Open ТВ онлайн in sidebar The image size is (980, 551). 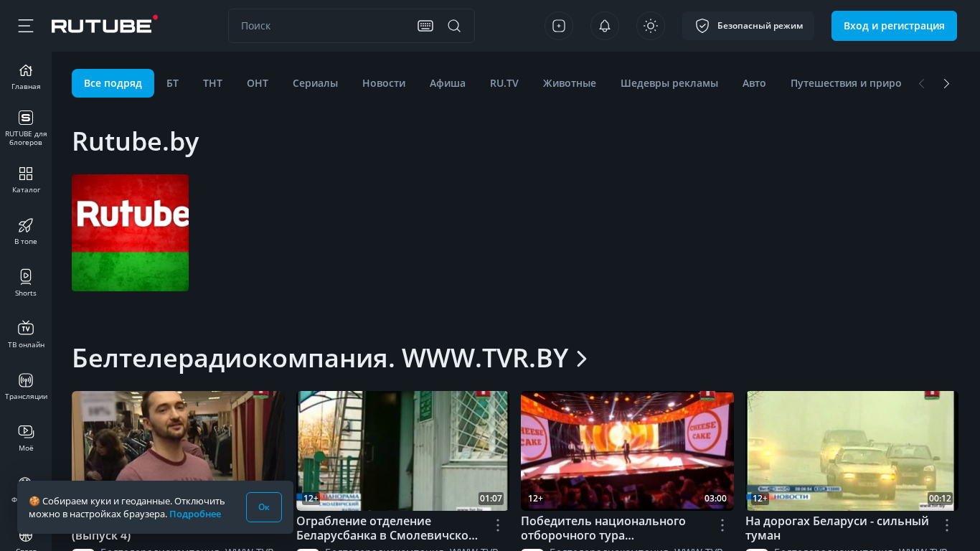pos(26,335)
